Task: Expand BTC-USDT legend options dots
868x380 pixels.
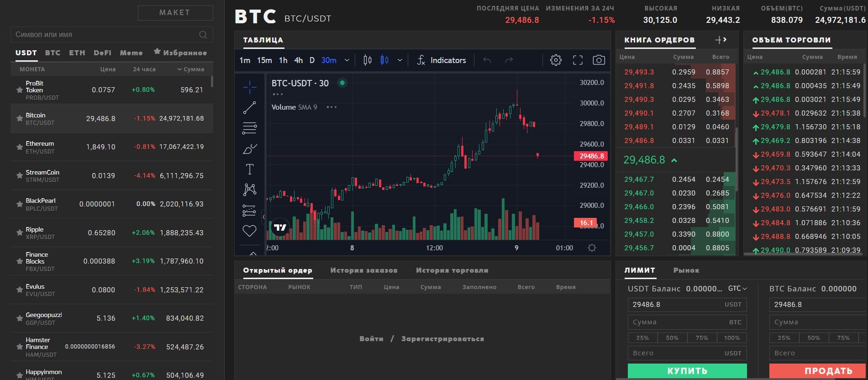Action: (278, 95)
